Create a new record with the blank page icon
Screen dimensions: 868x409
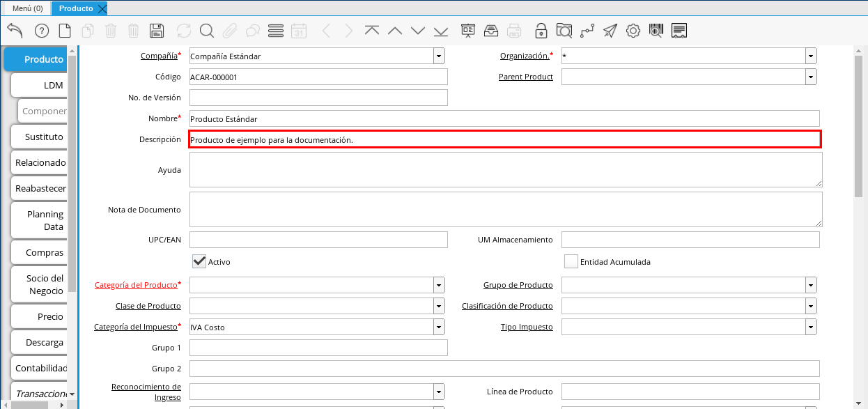(x=64, y=31)
